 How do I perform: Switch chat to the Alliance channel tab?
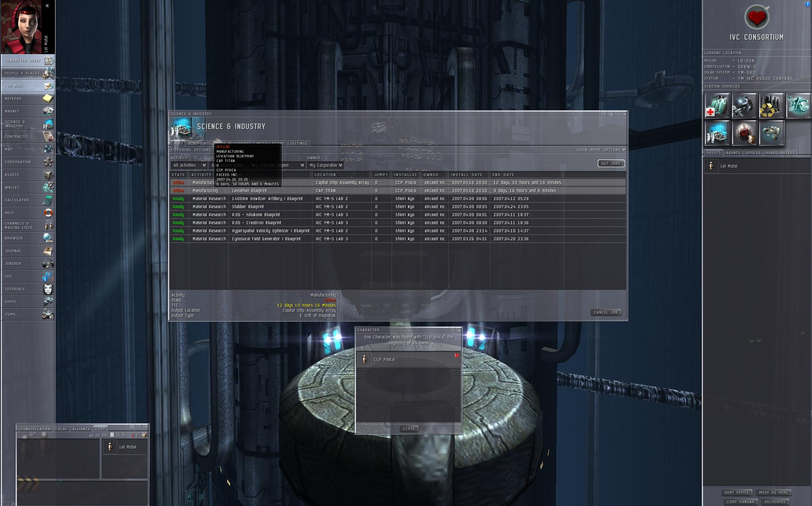(81, 429)
